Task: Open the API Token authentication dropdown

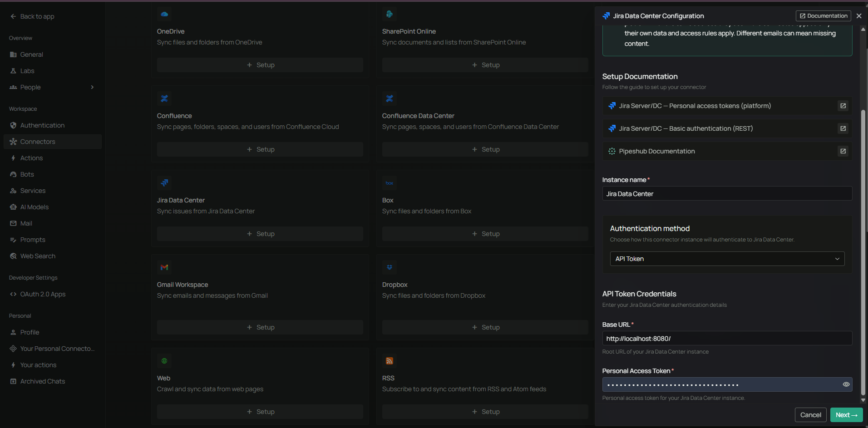Action: [x=727, y=259]
